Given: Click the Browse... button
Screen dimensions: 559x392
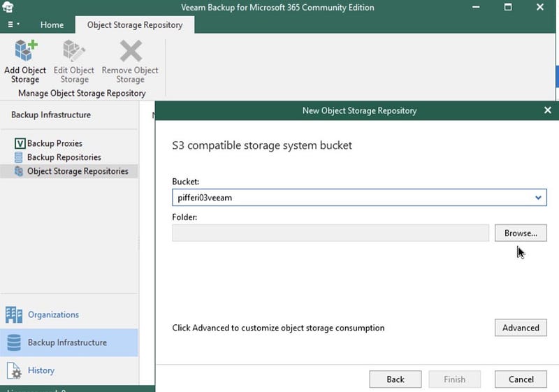Looking at the screenshot, I should click(521, 233).
